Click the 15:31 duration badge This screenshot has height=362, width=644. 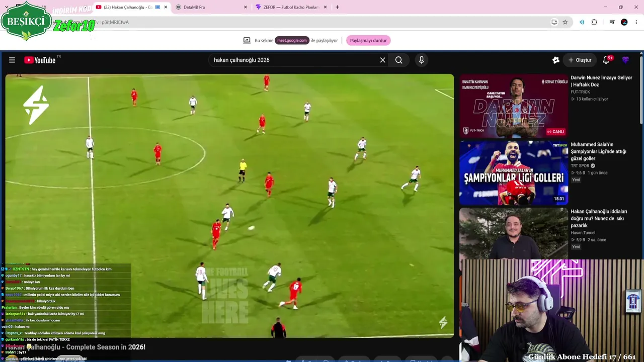pyautogui.click(x=559, y=199)
